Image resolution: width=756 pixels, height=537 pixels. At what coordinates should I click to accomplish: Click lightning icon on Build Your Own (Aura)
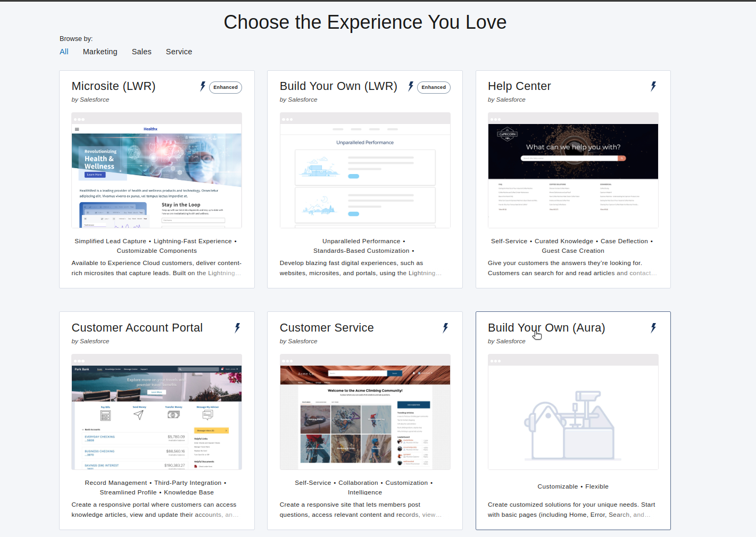click(653, 328)
